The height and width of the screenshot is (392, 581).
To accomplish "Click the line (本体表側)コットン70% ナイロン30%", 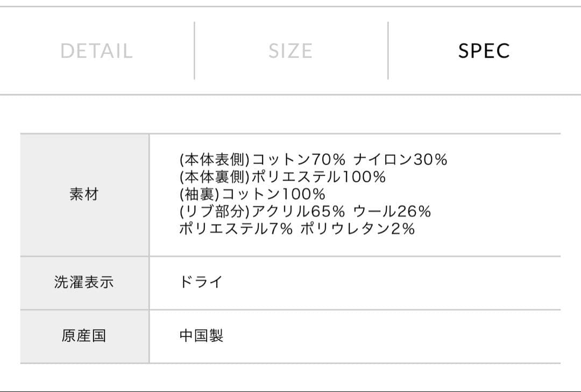I will (x=315, y=159).
